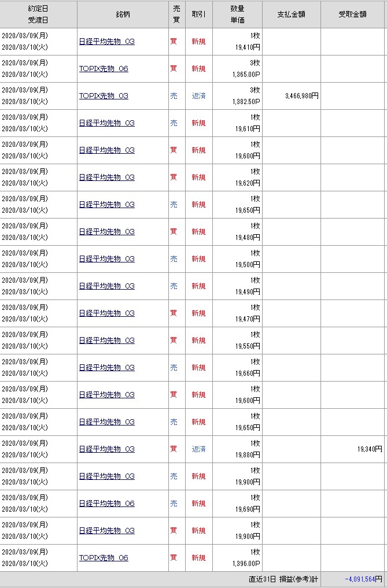Viewport: 387px width, 588px height.
Task: Open 日経平均先物 03 link priced 19,490円
Action: 106,286
